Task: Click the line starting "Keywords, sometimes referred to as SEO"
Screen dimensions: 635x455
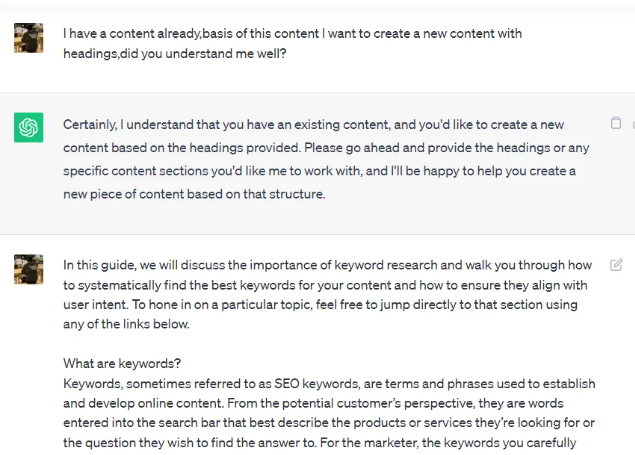Action: (329, 383)
